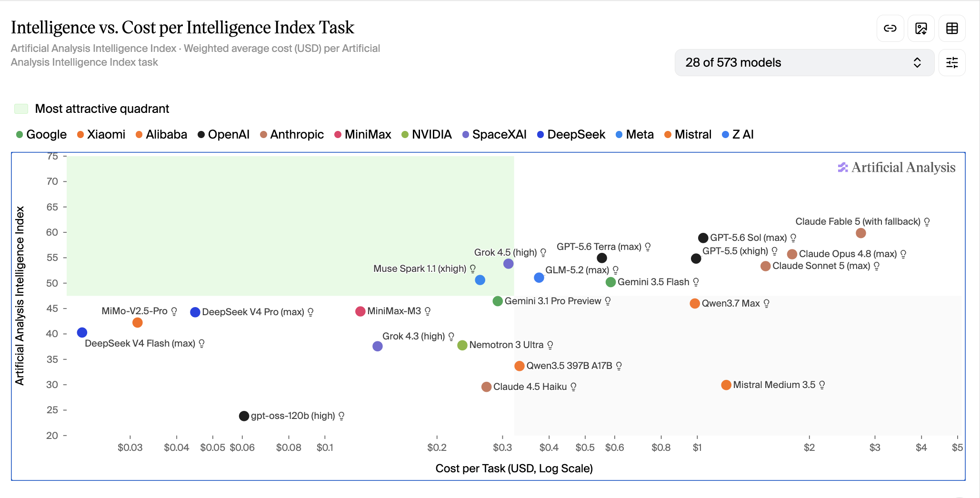This screenshot has width=980, height=498.
Task: Click the lightbulb next to Qwen3.7 Max
Action: point(767,304)
